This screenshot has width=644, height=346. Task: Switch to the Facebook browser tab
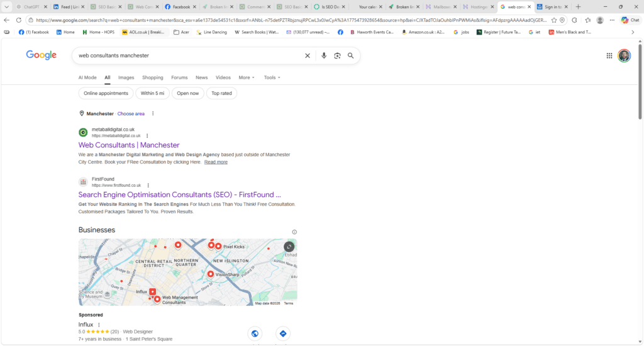pos(177,6)
